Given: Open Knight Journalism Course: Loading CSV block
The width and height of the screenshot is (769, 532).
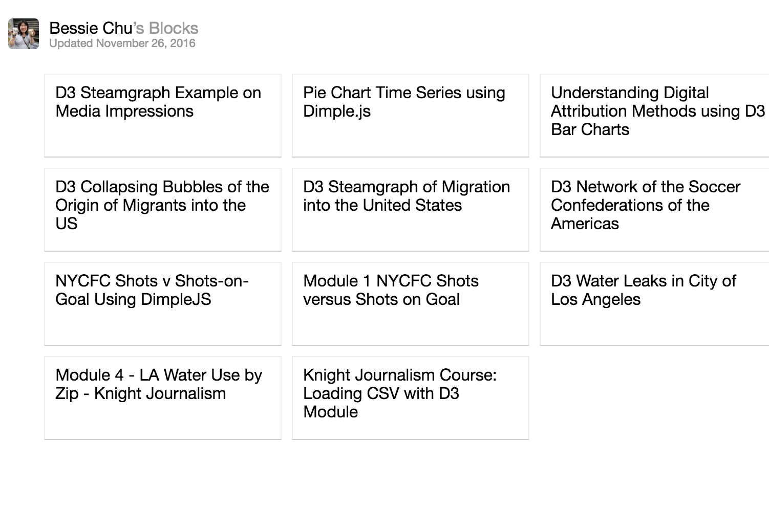Looking at the screenshot, I should [x=410, y=398].
